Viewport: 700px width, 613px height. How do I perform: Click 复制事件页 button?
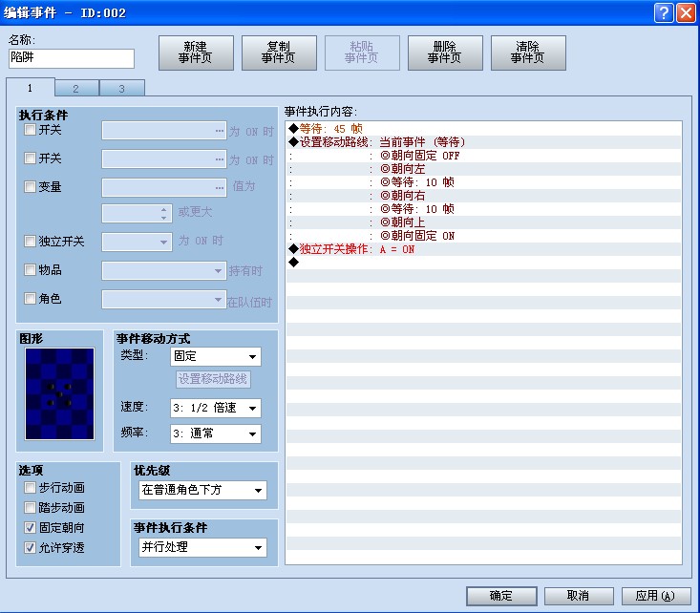279,53
